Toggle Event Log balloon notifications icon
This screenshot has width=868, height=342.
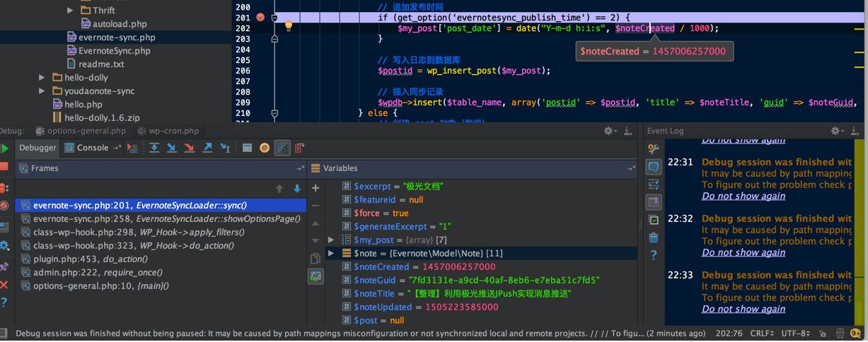tap(654, 167)
